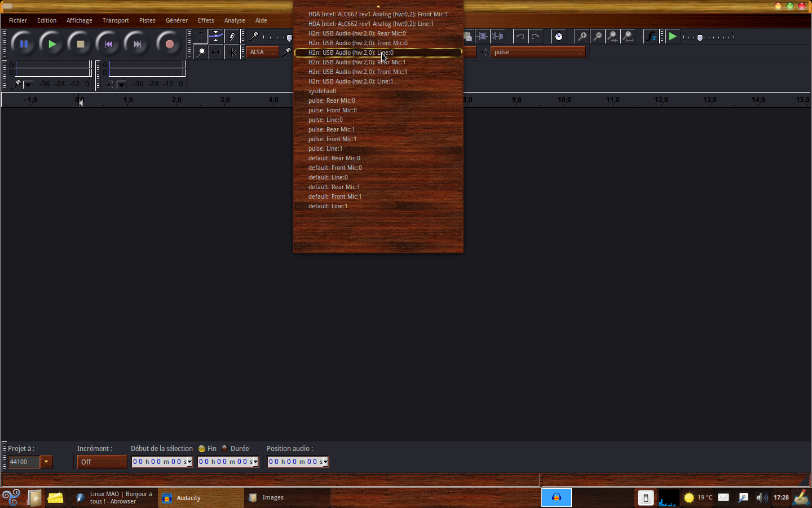Open the Affichage menu
812x508 pixels.
click(x=80, y=20)
